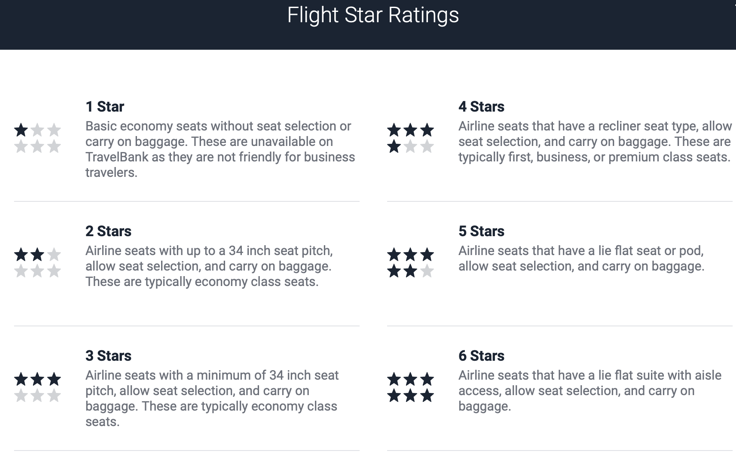
Task: Click the lie flat seat or pod description
Action: pyautogui.click(x=582, y=258)
